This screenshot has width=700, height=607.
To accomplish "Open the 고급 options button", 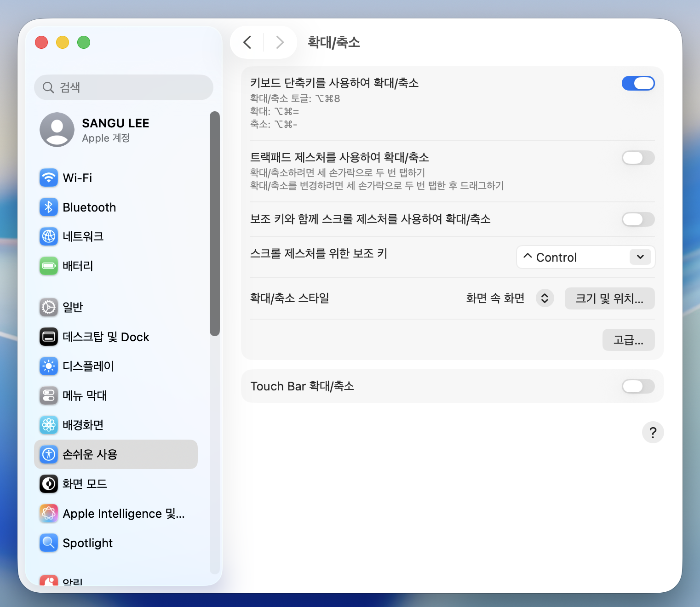I will 628,340.
